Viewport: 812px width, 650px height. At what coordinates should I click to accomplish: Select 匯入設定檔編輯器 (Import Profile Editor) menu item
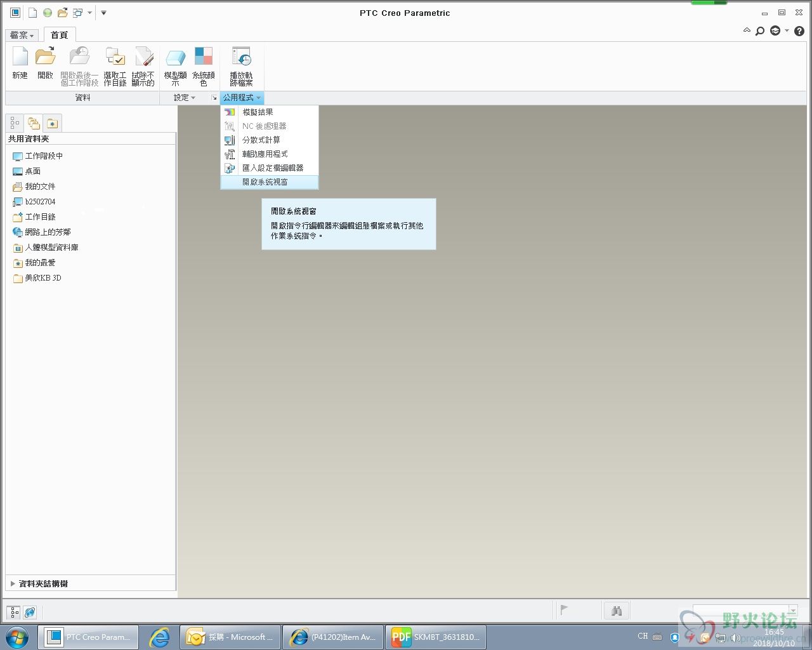(x=270, y=168)
